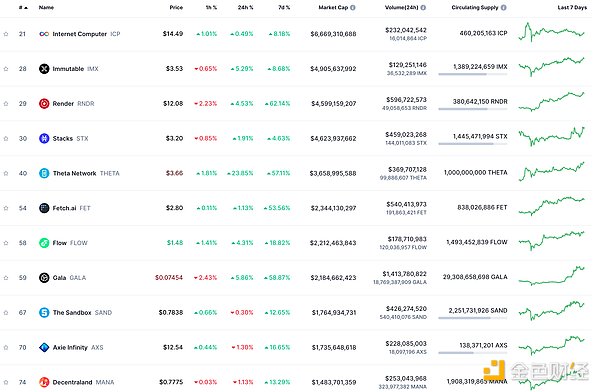This screenshot has width=600, height=392.
Task: Select the Stacks STX logo icon
Action: (x=44, y=139)
